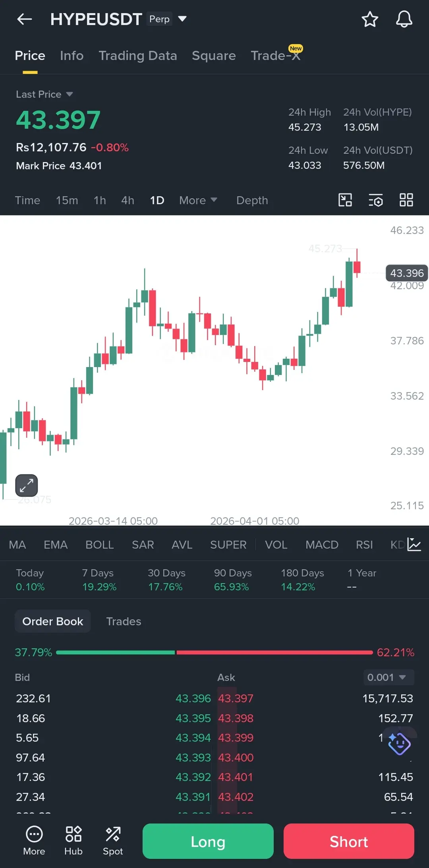Image resolution: width=429 pixels, height=868 pixels.
Task: Tap the back arrow icon
Action: pos(25,19)
